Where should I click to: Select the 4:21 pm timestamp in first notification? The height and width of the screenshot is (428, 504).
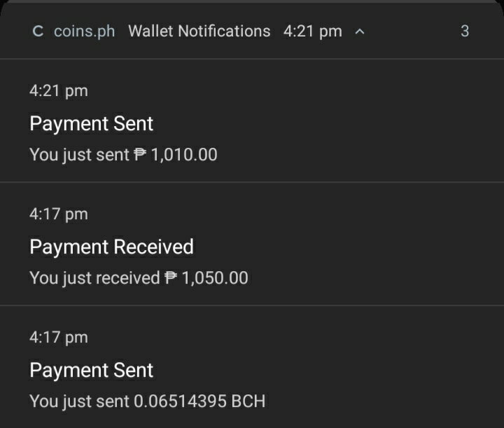tap(59, 91)
